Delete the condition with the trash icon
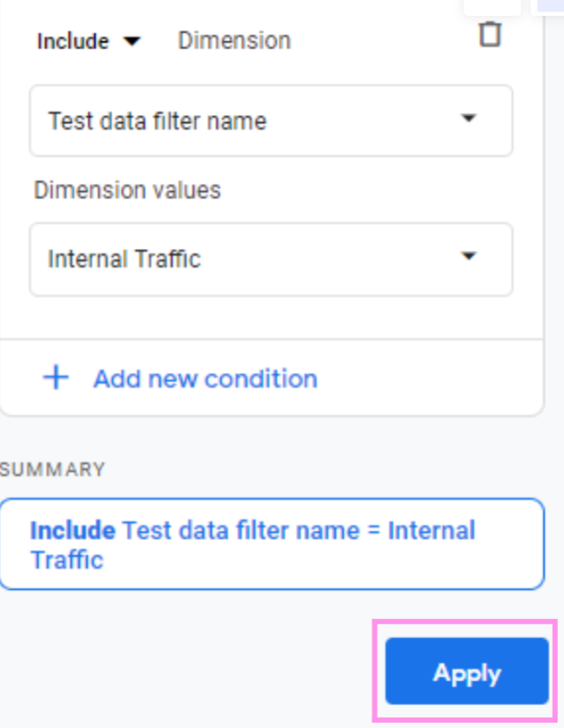Viewport: 564px width, 728px height. tap(489, 35)
